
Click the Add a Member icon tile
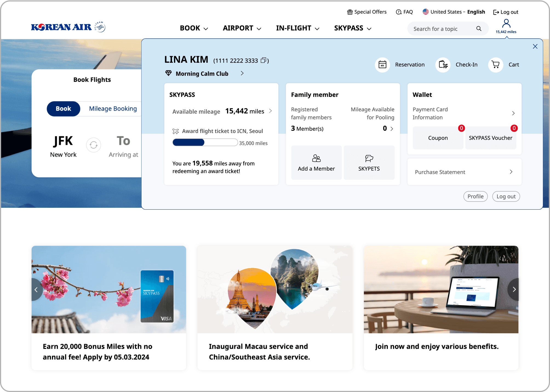[x=316, y=163]
